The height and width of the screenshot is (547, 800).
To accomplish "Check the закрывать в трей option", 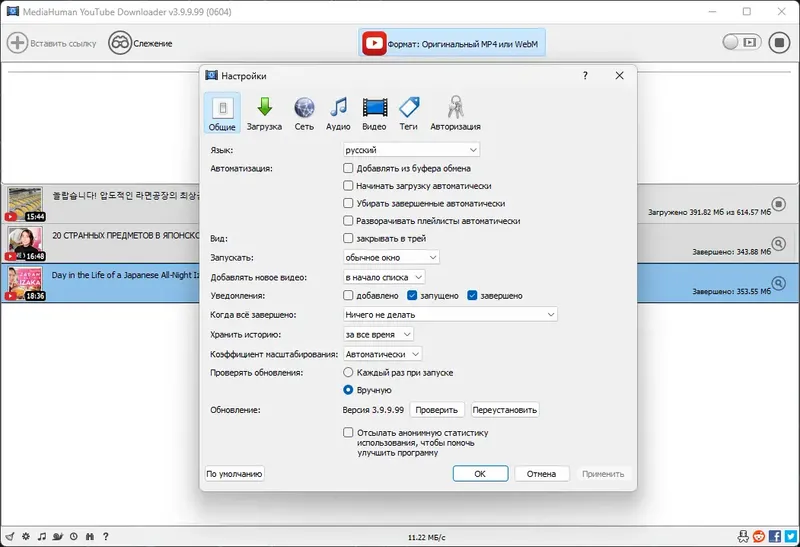I will [348, 238].
